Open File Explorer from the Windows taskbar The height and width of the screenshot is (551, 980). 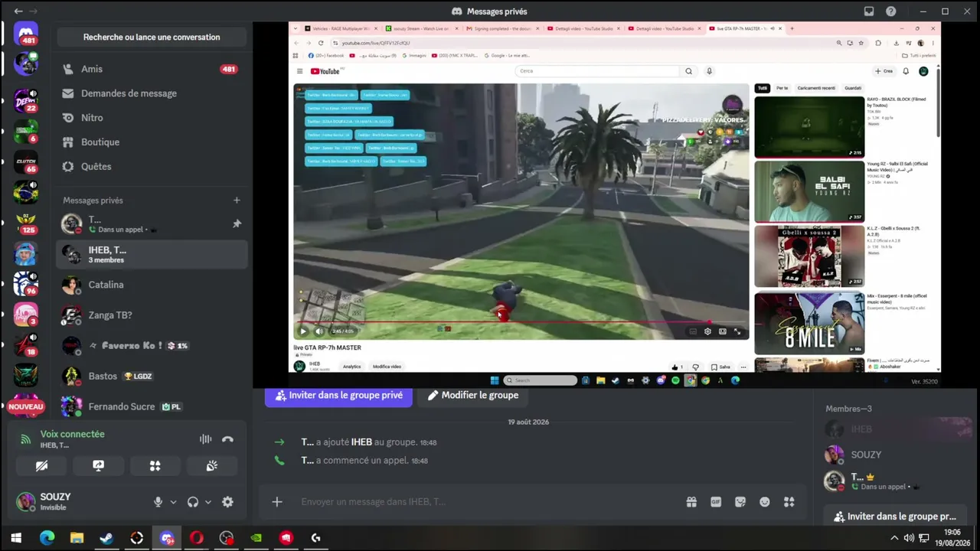77,538
